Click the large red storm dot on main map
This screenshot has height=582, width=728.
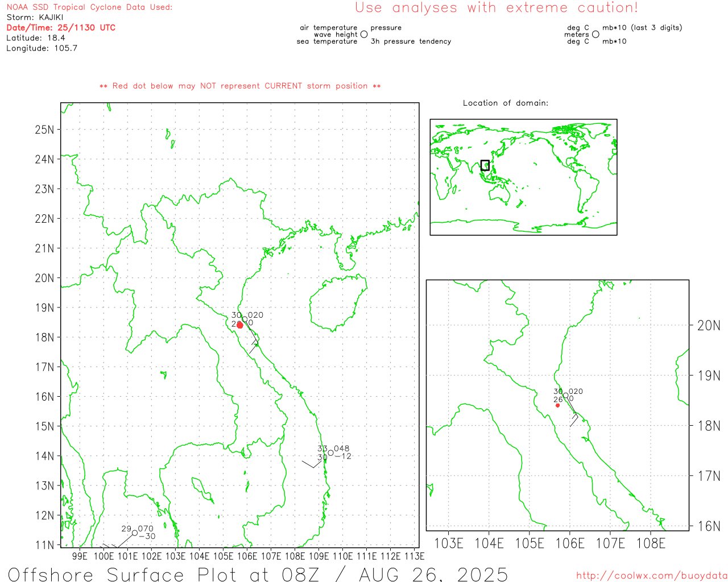point(240,325)
